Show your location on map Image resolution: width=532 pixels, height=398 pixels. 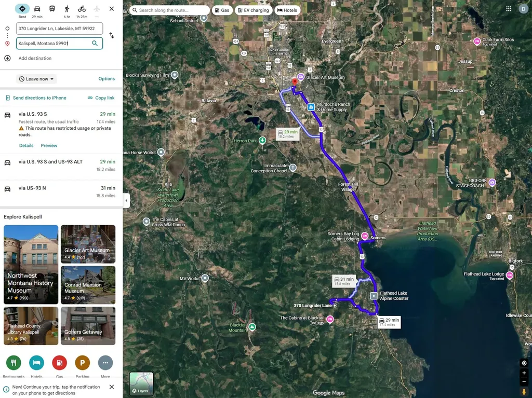[524, 363]
